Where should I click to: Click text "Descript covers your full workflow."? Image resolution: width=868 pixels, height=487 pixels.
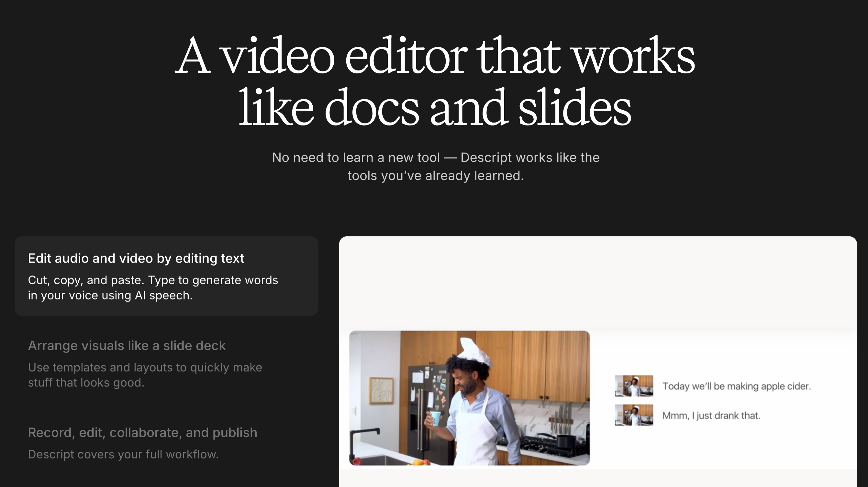click(123, 454)
